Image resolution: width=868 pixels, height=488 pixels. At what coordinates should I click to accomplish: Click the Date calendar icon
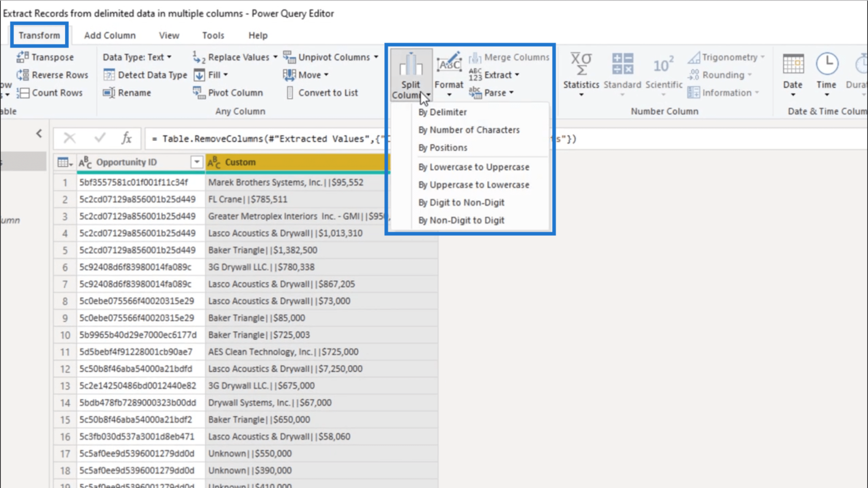coord(793,64)
